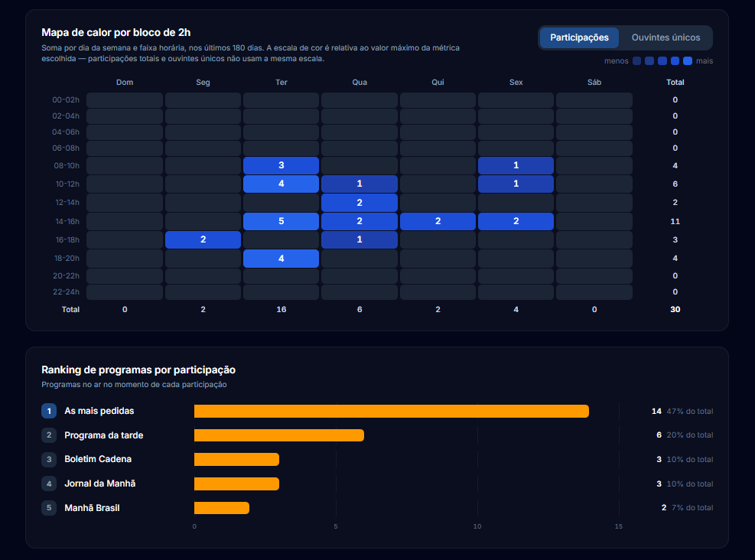Click the Ter 18-20h cell showing 4

pyautogui.click(x=281, y=258)
